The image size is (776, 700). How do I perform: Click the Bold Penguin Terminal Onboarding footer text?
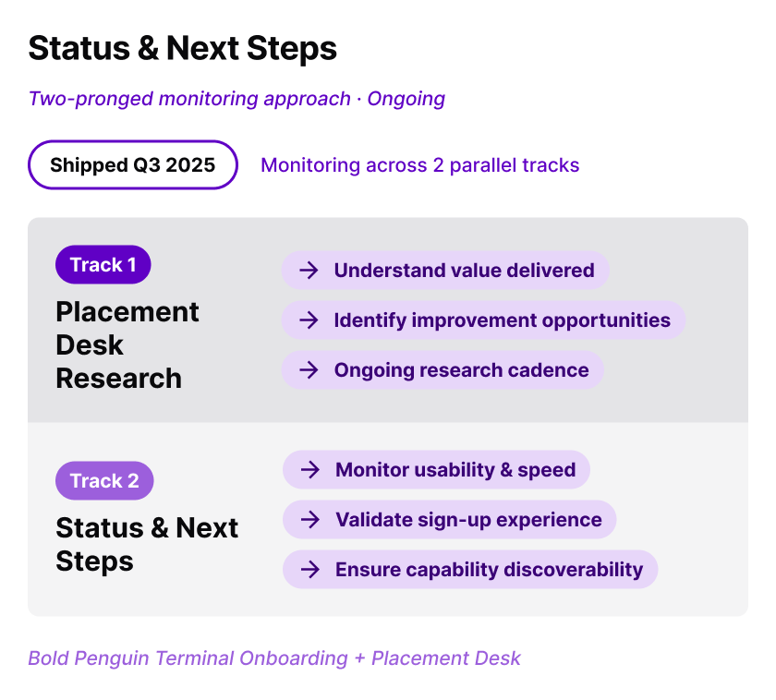pyautogui.click(x=274, y=658)
